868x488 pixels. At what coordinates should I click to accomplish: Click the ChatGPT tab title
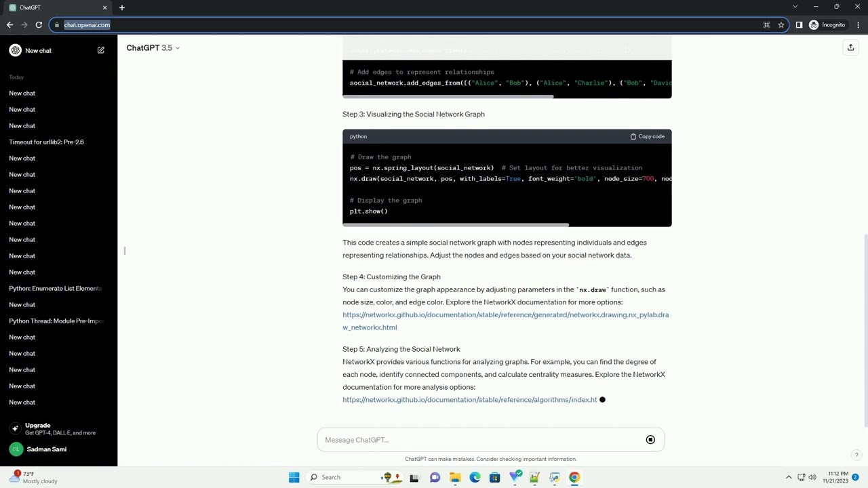coord(30,7)
